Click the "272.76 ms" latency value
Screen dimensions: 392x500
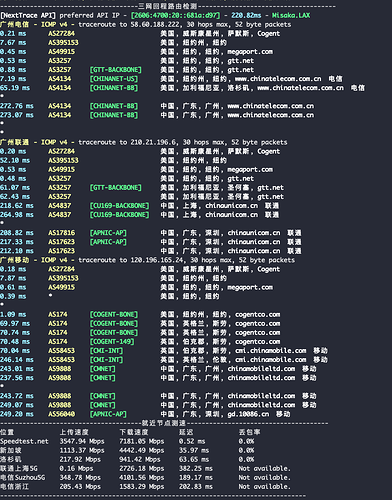pyautogui.click(x=17, y=106)
